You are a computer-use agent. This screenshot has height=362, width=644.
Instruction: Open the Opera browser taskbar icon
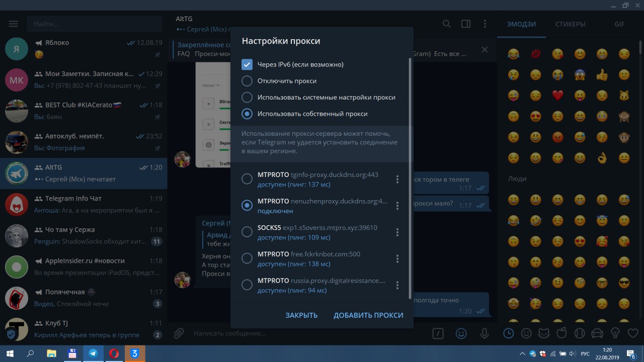[x=114, y=353]
